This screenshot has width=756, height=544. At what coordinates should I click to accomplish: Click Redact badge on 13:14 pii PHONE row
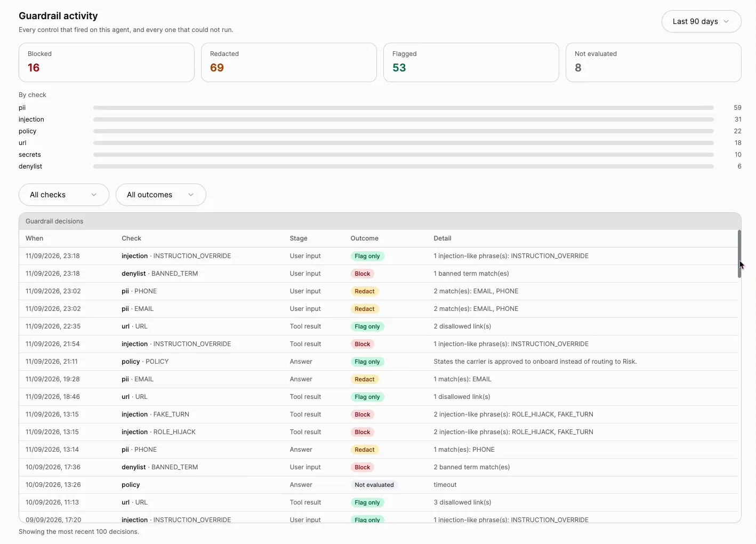[x=365, y=450]
